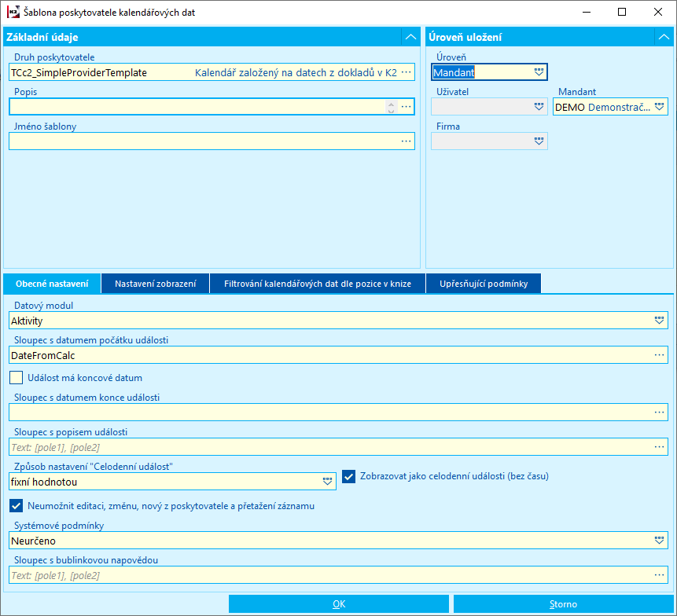Open ellipsis for Sloupec s datumem konce události
This screenshot has height=616, width=677.
pos(659,412)
